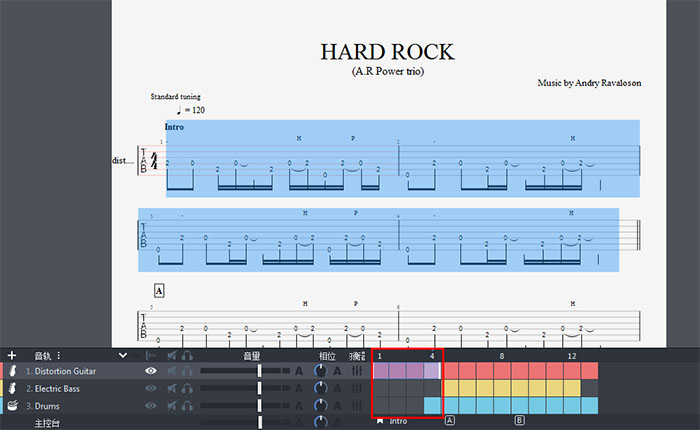Collapse the track panel with chevron
The height and width of the screenshot is (430, 700).
tap(123, 355)
